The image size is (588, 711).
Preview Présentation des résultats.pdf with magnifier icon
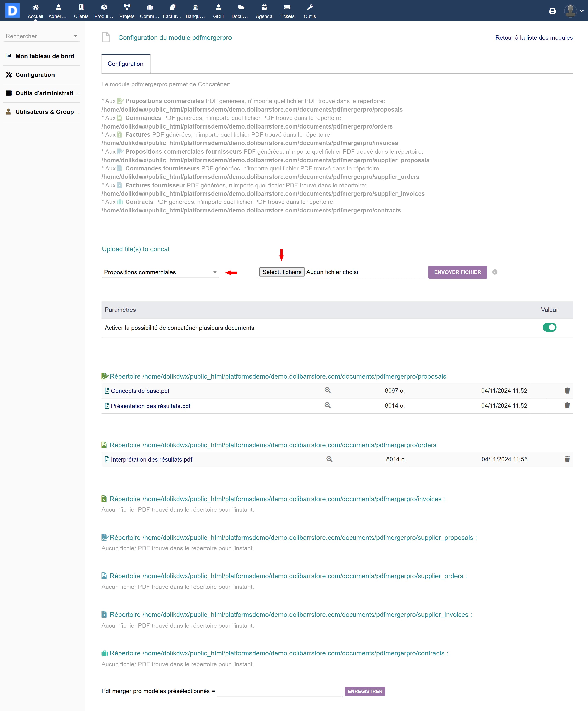[327, 405]
